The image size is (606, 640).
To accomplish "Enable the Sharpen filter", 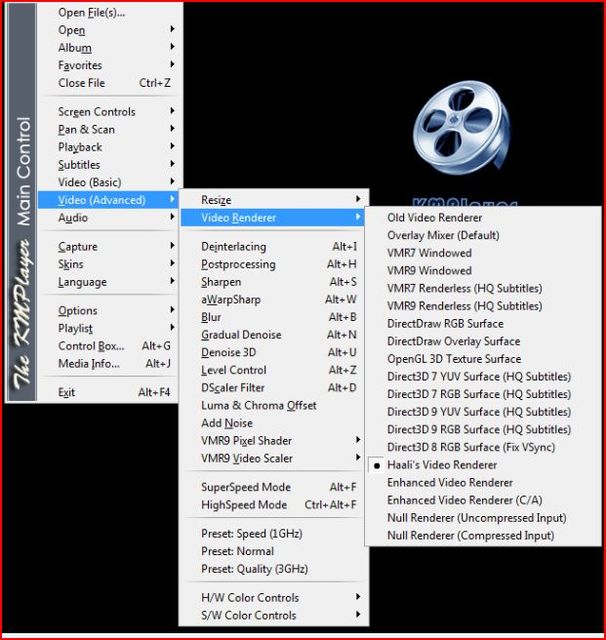I will [273, 282].
